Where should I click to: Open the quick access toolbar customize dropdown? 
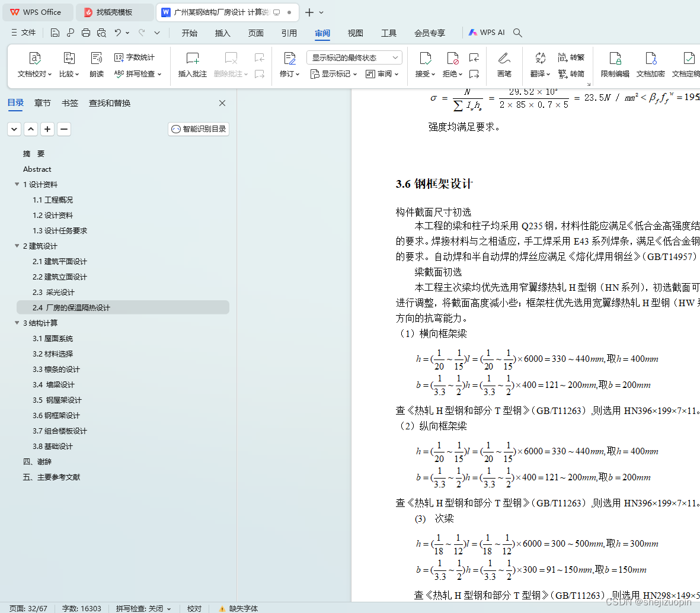point(157,33)
